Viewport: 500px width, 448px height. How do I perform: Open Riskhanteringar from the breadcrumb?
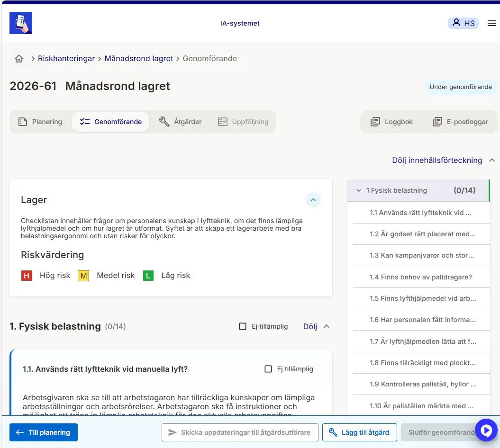click(x=66, y=58)
